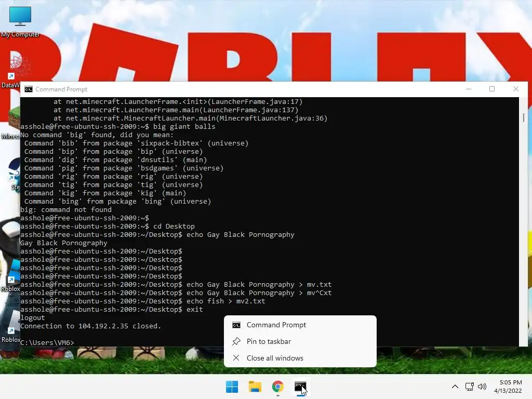This screenshot has width=532, height=399.
Task: Click the line mentioning 'dnsutils' package
Action: (x=115, y=160)
